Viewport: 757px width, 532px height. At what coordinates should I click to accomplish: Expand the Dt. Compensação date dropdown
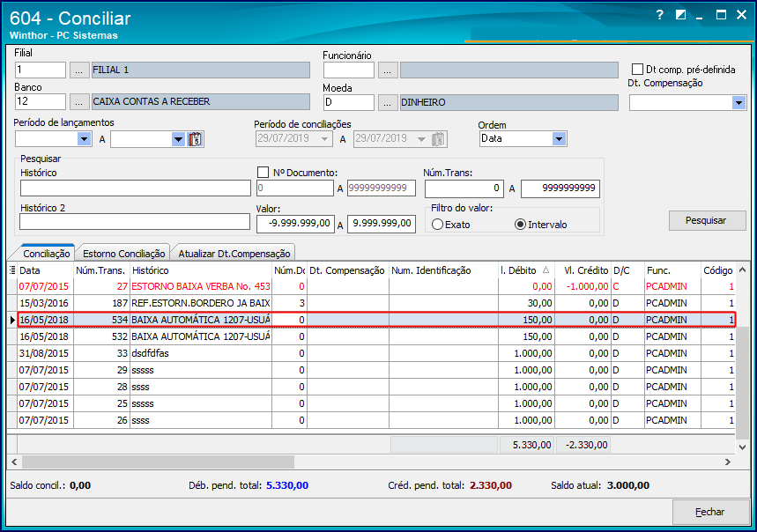[x=738, y=103]
